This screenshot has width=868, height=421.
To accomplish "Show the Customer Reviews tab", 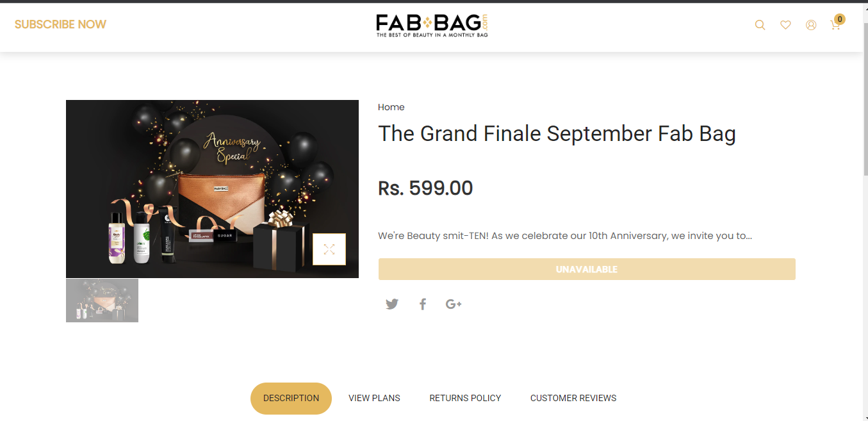I will [573, 398].
